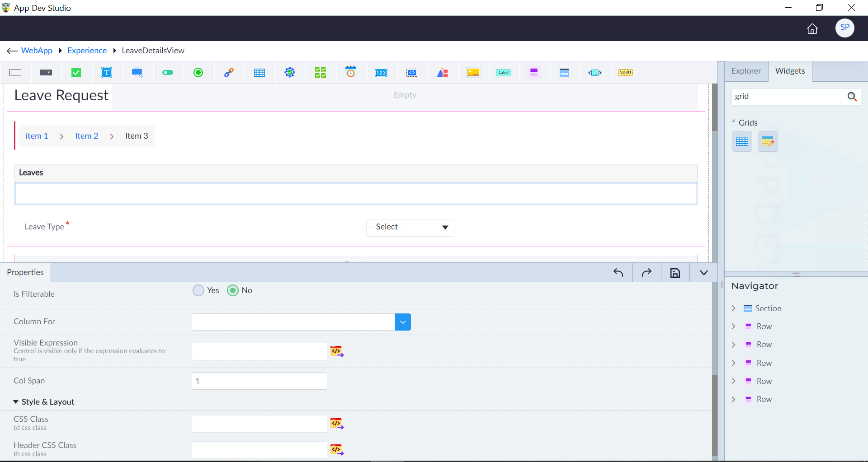Select the dropdown widget icon in toolbar

click(46, 73)
